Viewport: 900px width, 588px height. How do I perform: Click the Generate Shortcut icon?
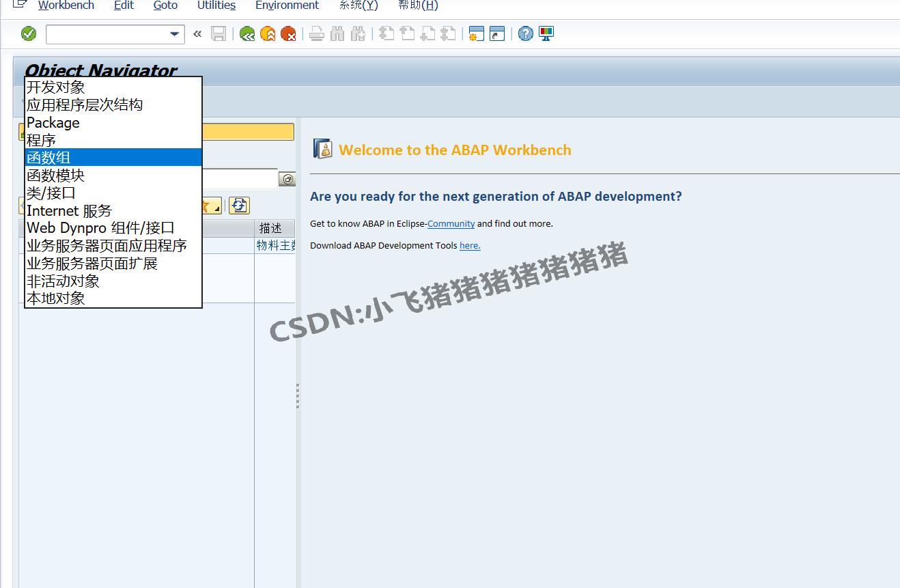click(497, 33)
